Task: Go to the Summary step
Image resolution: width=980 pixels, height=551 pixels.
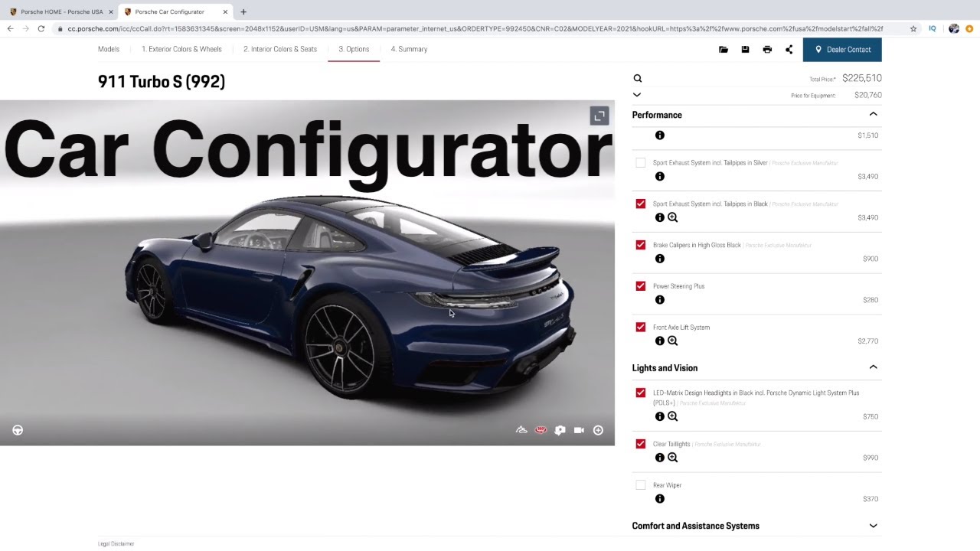Action: [x=409, y=49]
